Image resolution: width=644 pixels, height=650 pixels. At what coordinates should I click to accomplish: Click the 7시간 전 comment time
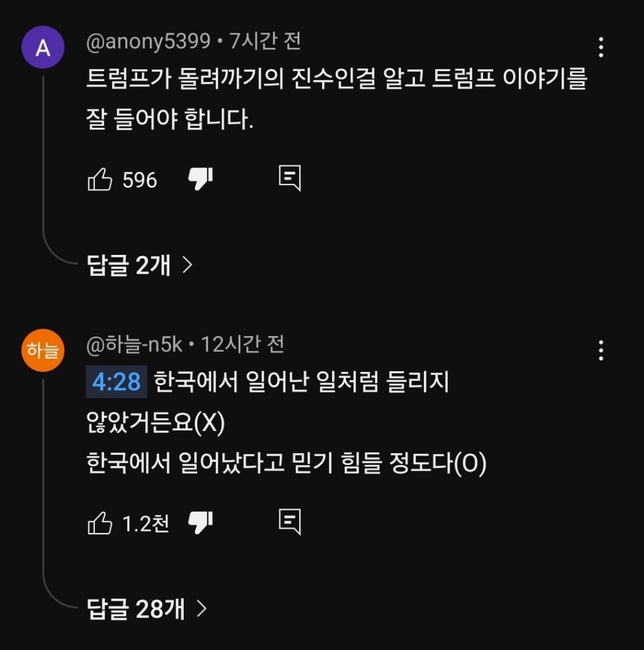click(265, 42)
